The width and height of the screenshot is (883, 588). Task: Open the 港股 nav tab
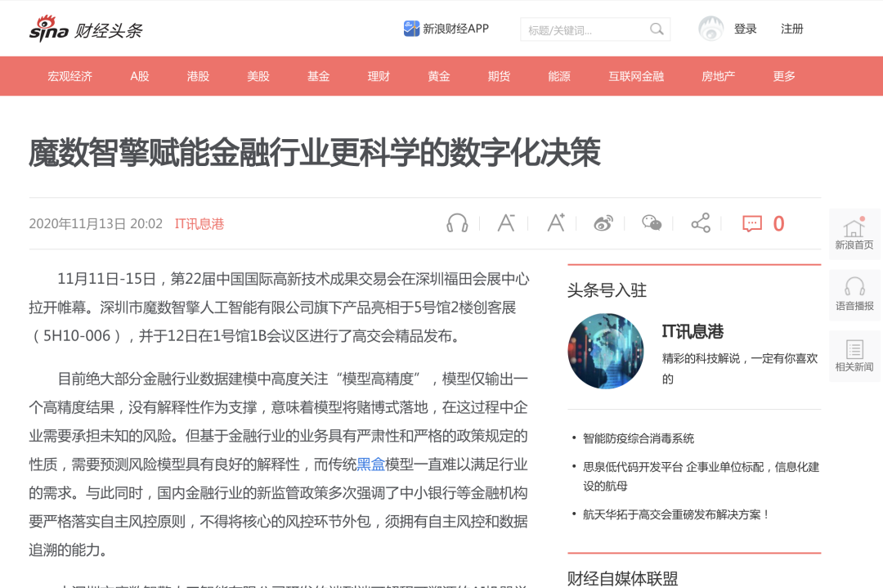pos(198,76)
